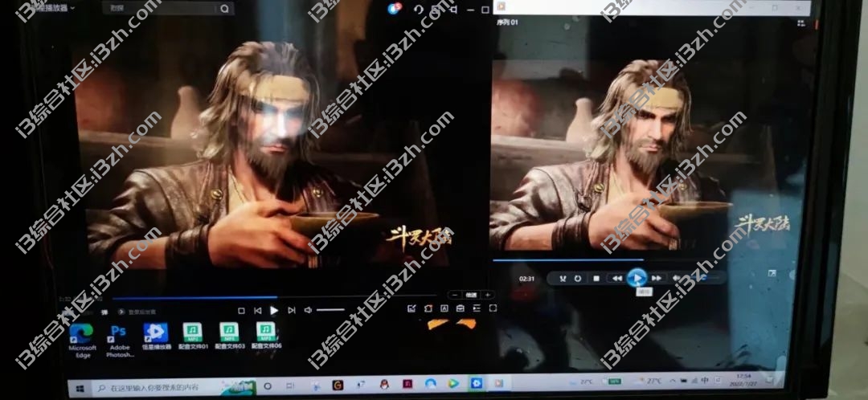This screenshot has width=868, height=400.
Task: Click the refresh arrow in left player's title bar
Action: click(x=419, y=9)
